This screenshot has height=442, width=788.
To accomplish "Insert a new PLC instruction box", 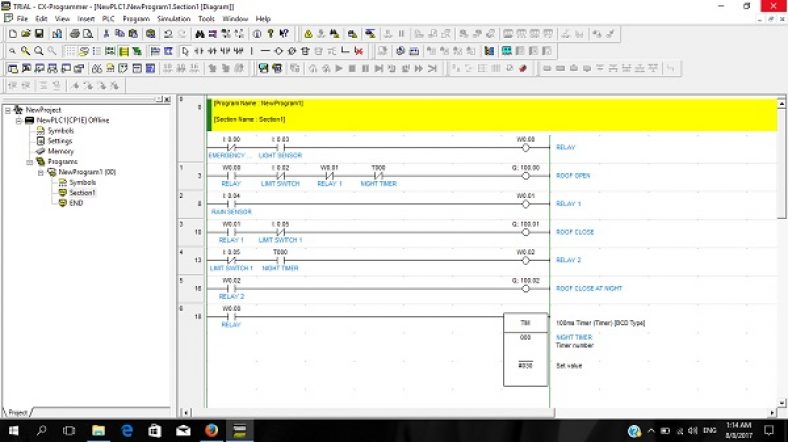I will coord(305,51).
